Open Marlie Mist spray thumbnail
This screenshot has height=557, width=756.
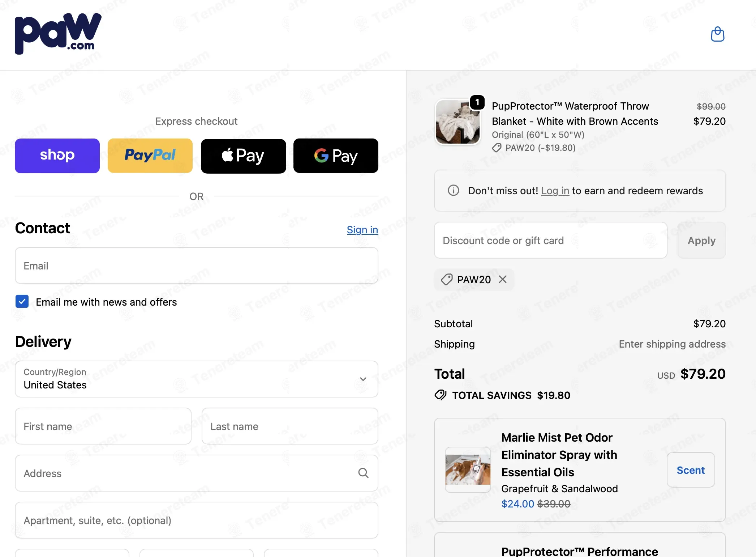coord(468,469)
